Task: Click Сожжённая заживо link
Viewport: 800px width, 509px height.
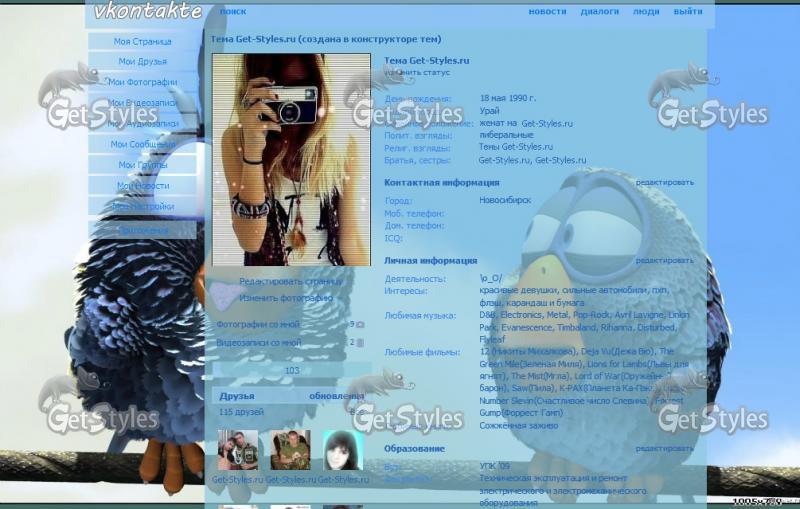Action: 519,425
